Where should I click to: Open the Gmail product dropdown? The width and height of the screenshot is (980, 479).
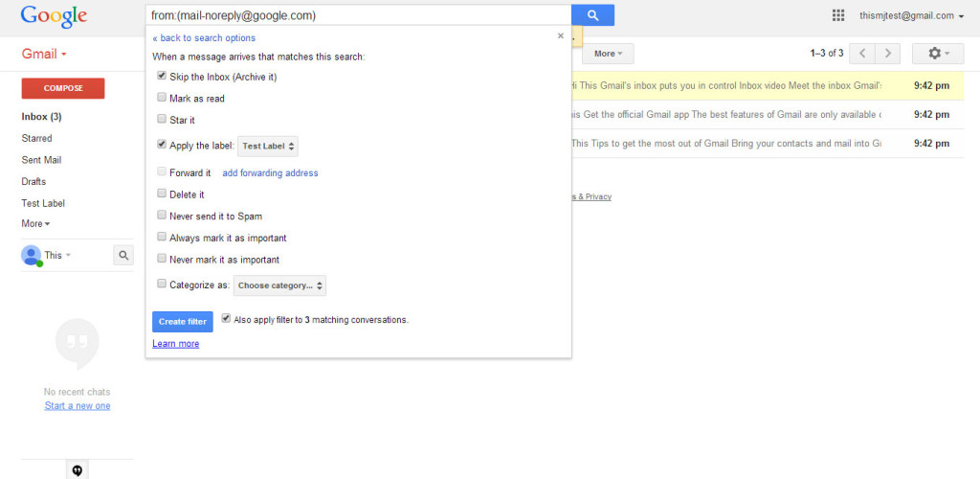[x=44, y=54]
